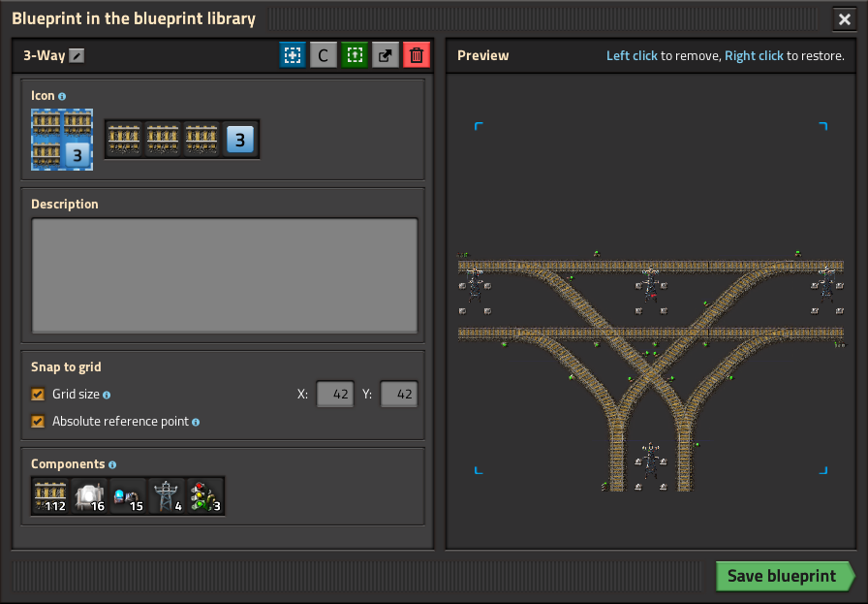
Task: Toggle Absolute reference point checkbox
Action: click(x=38, y=421)
